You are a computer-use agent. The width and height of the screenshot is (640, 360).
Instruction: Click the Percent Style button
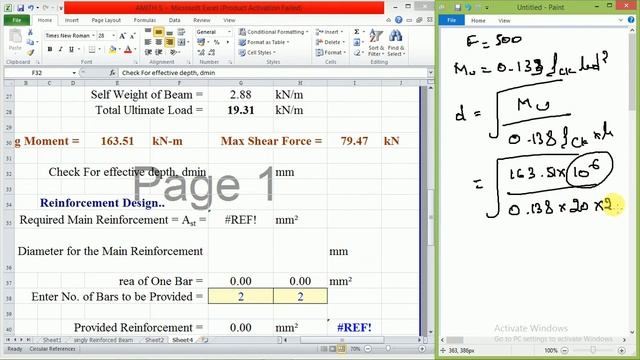tap(217, 42)
